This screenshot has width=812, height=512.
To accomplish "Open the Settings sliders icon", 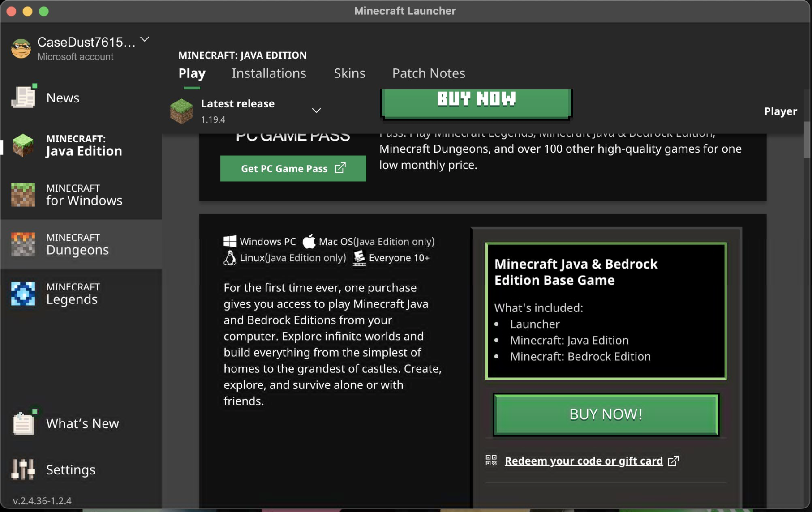I will pos(23,469).
